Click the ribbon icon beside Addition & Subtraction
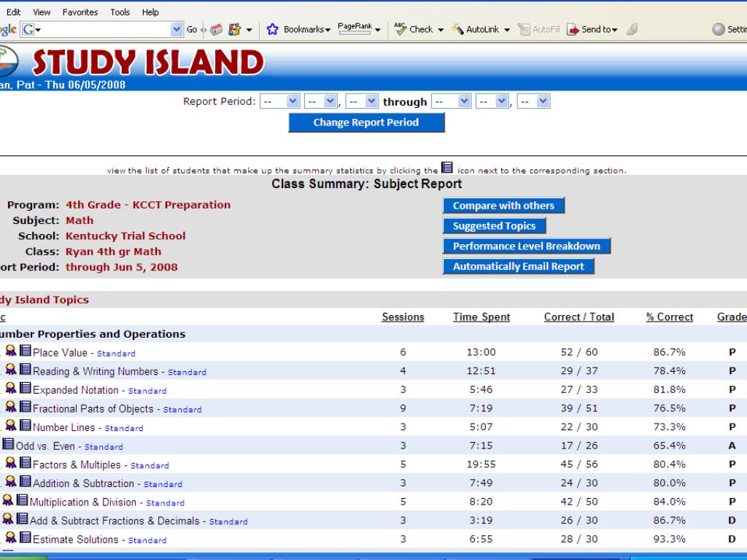Image resolution: width=747 pixels, height=560 pixels. point(10,481)
